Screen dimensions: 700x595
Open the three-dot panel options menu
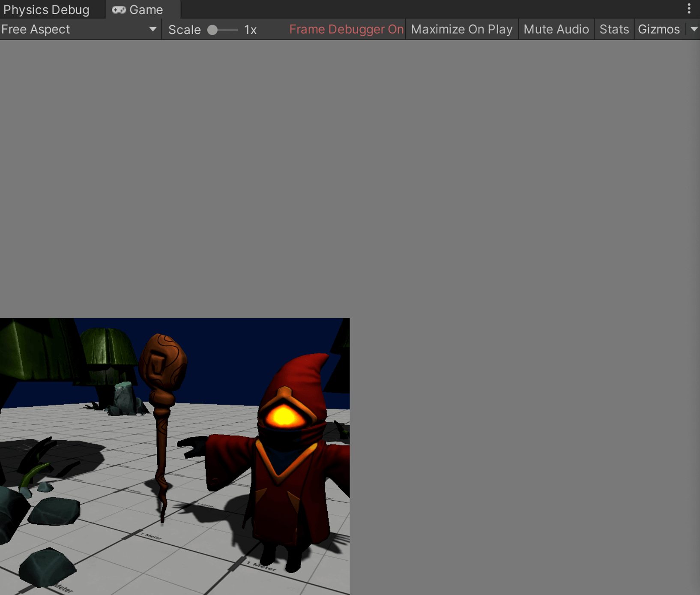(689, 9)
